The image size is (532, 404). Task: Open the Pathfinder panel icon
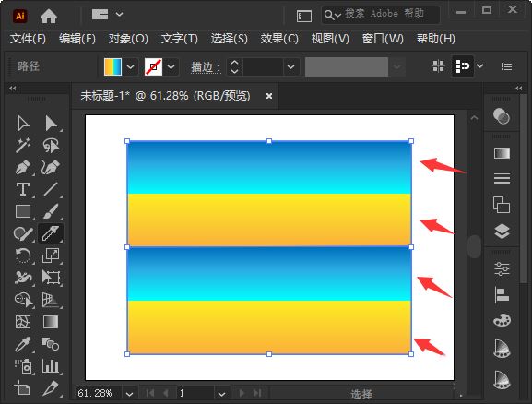502,205
